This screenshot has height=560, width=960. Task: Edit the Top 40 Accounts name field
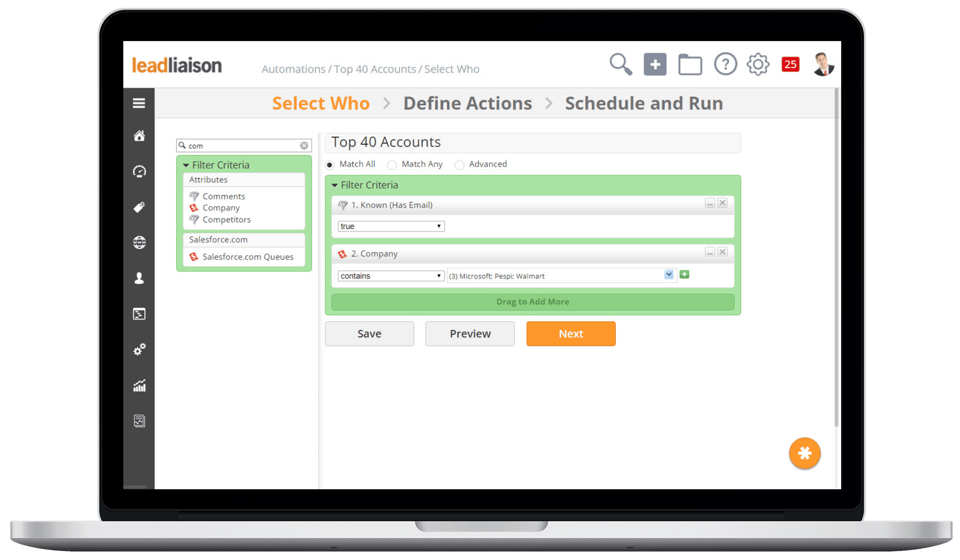(533, 142)
